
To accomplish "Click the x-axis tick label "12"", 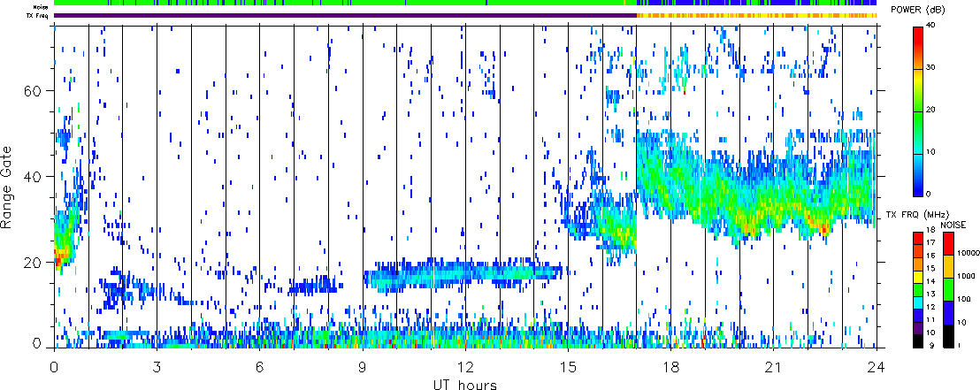I will click(x=465, y=366).
